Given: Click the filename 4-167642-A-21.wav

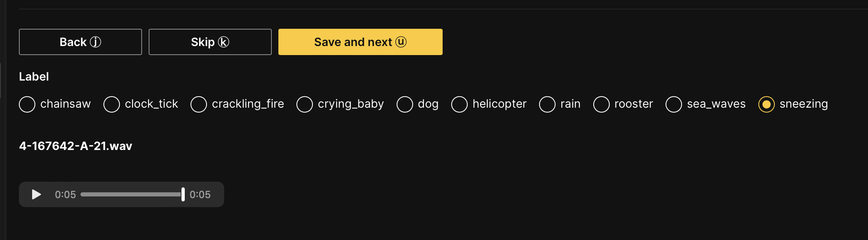Looking at the screenshot, I should point(76,145).
